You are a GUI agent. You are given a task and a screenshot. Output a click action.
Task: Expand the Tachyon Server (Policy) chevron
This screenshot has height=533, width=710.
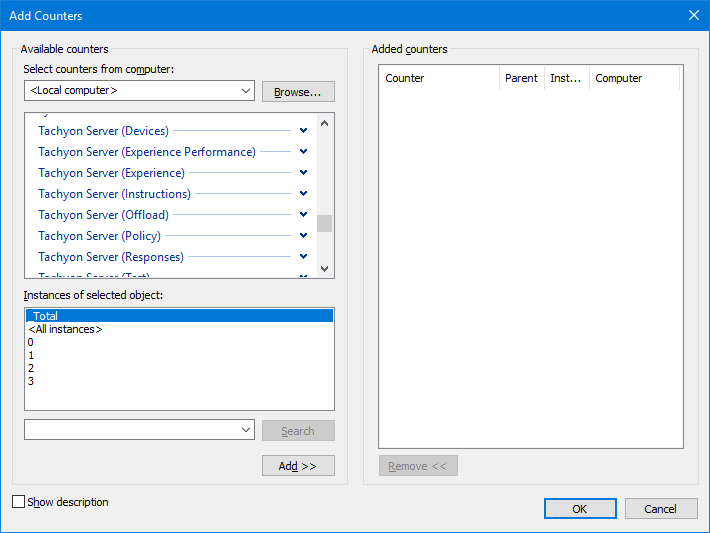(x=303, y=235)
